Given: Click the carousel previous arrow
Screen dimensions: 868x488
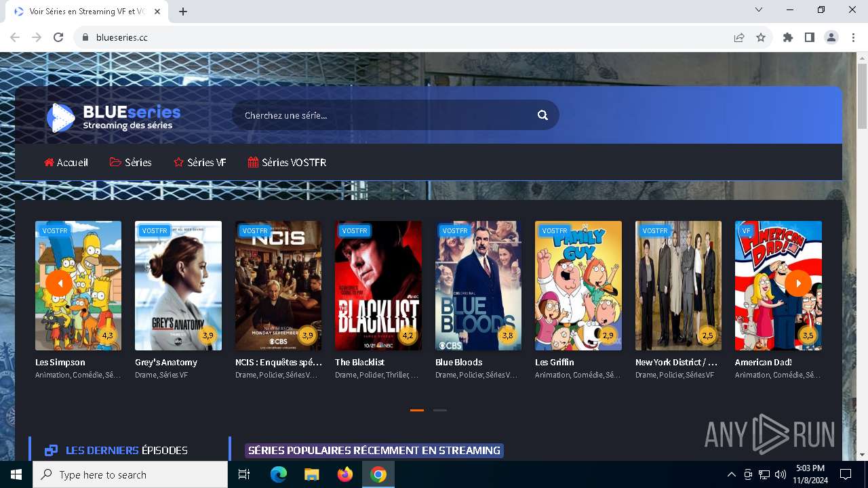Looking at the screenshot, I should [59, 283].
